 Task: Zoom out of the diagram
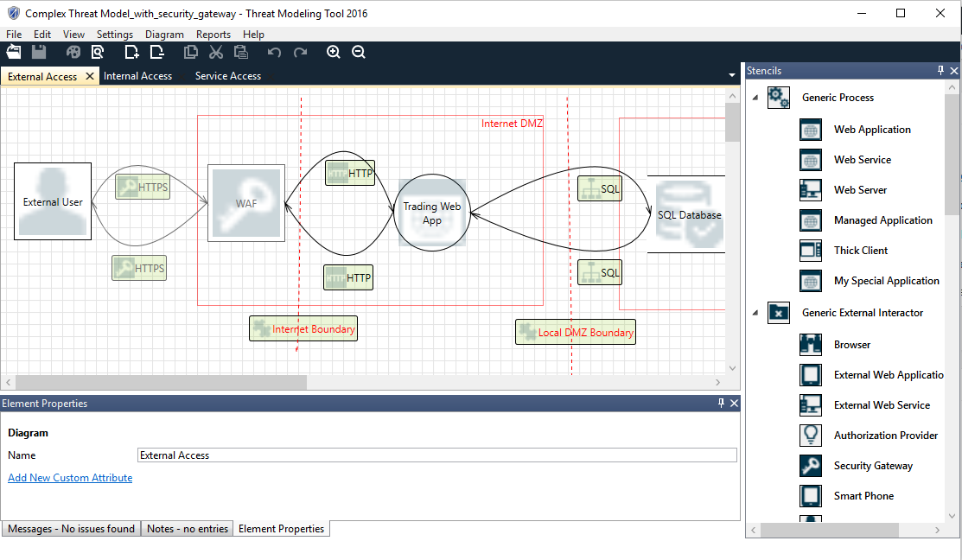pyautogui.click(x=359, y=52)
